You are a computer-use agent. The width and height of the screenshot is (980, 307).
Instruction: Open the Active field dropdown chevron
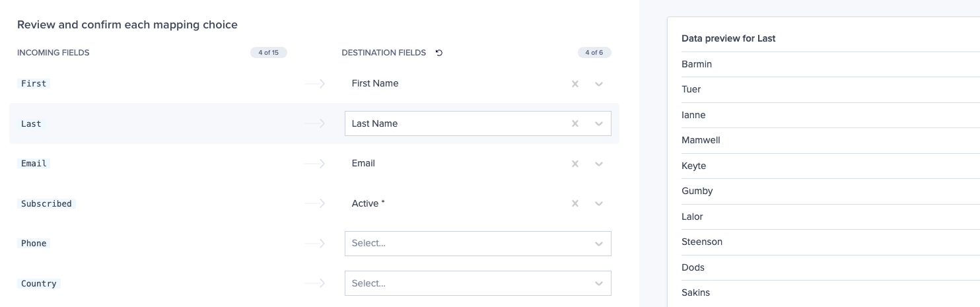pyautogui.click(x=599, y=203)
